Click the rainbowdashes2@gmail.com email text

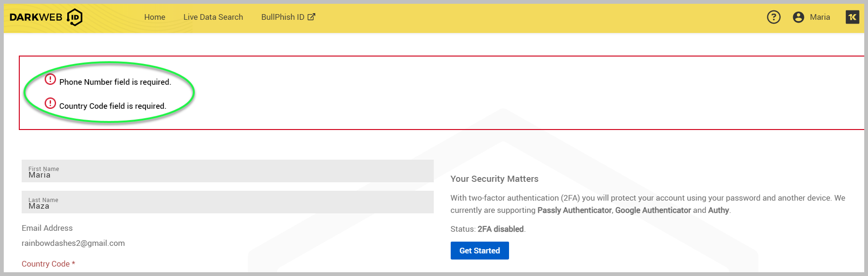point(73,244)
